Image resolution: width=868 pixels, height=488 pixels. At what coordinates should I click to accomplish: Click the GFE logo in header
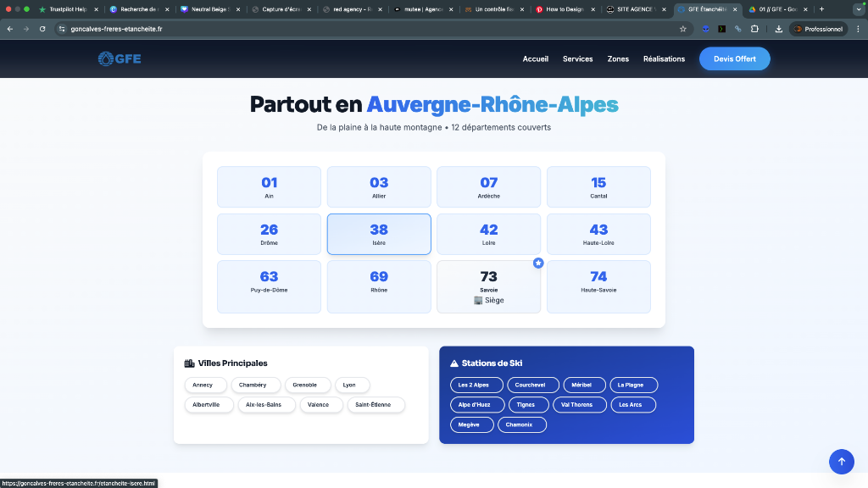tap(120, 58)
